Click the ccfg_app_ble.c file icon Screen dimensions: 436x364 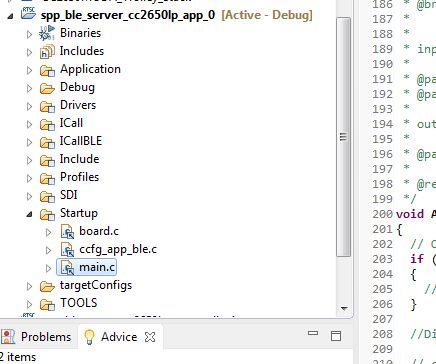coord(68,250)
